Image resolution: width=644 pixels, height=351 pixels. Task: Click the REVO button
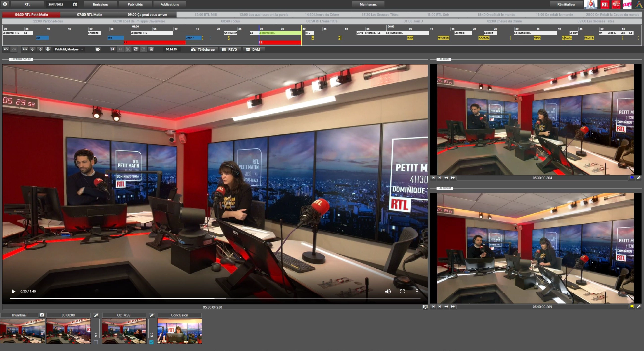(229, 49)
